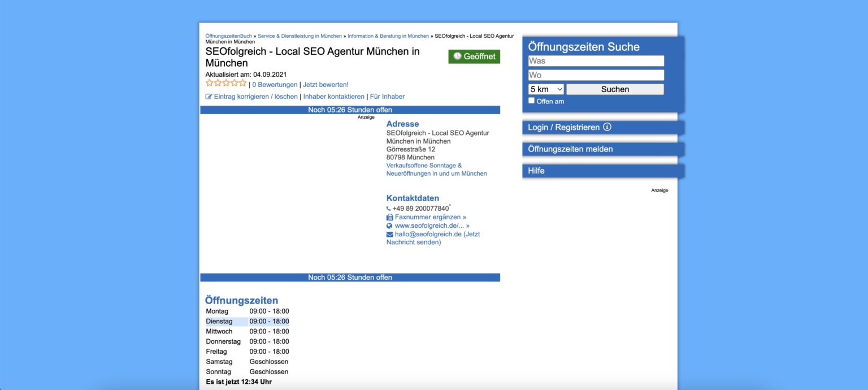Click the Kontaktdaten heading
This screenshot has width=868, height=390.
point(413,198)
